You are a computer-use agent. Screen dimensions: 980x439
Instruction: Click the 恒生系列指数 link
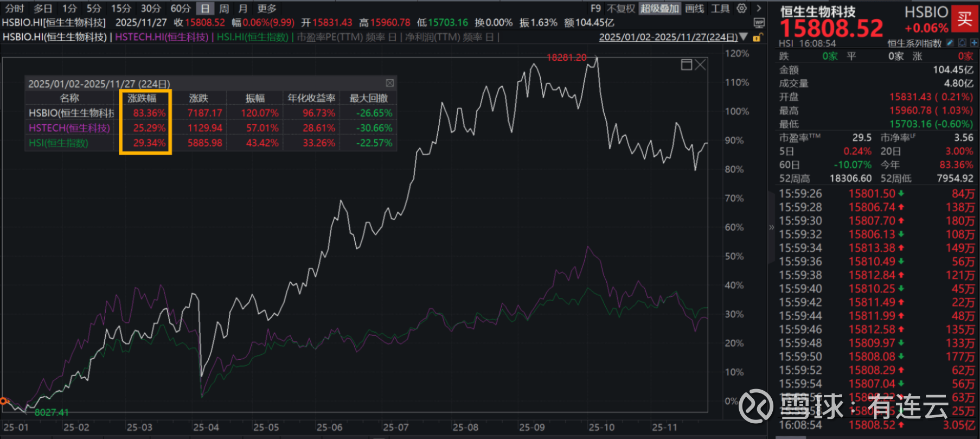[914, 43]
